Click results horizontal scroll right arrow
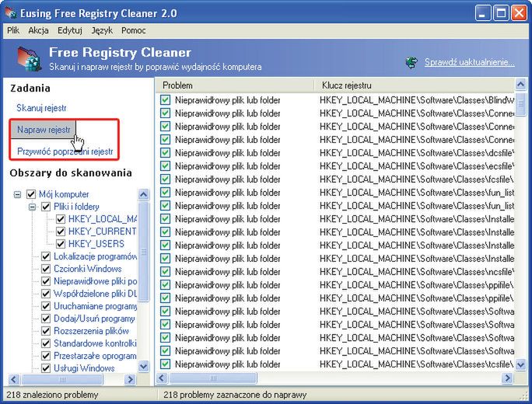Image resolution: width=532 pixels, height=404 pixels. (x=508, y=378)
